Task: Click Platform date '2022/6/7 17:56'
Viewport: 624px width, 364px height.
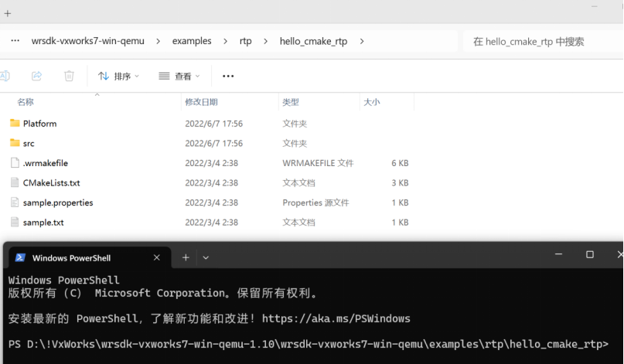Action: point(213,124)
